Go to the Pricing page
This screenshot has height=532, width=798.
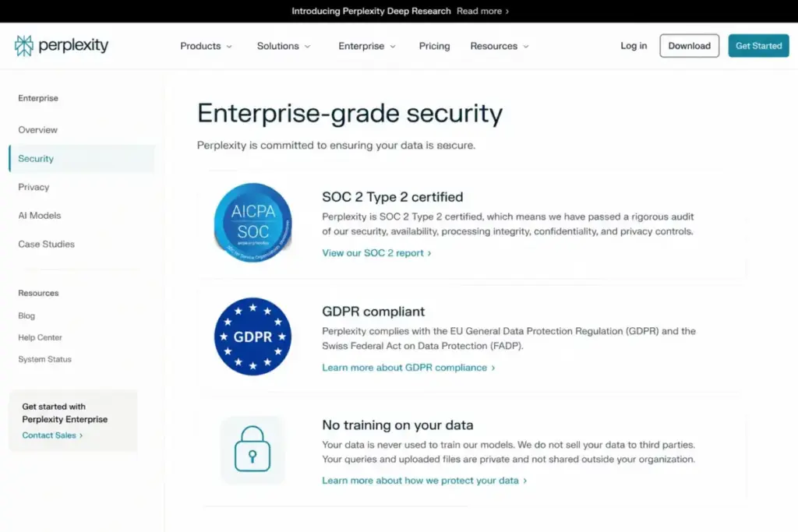click(434, 46)
